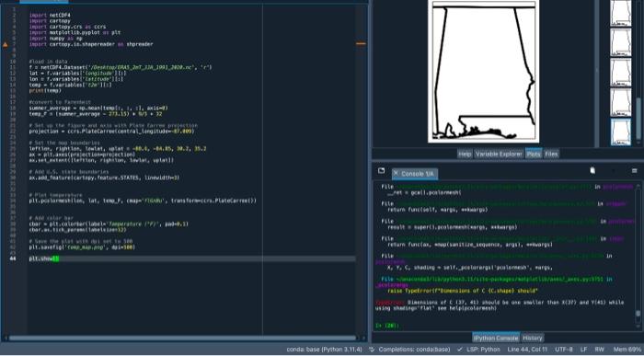Select the fourth plot thumbnail from the top
The height and width of the screenshot is (356, 644).
[621, 102]
